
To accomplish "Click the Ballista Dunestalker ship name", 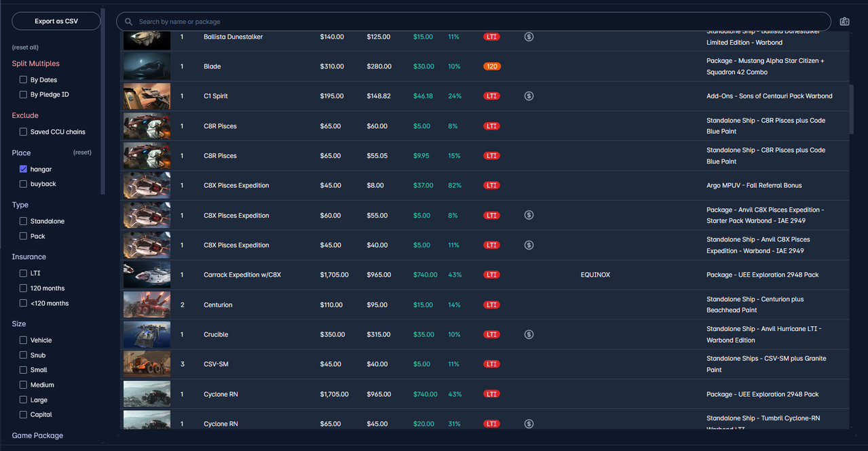I will [x=233, y=37].
